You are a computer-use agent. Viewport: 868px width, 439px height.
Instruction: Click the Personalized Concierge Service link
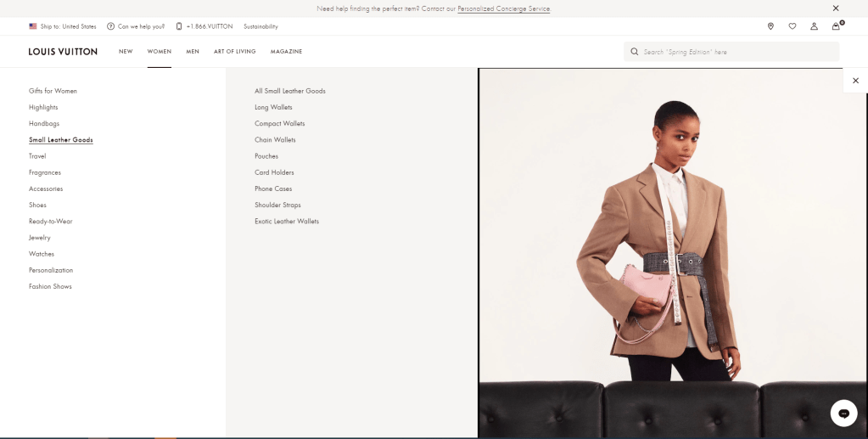[x=503, y=8]
